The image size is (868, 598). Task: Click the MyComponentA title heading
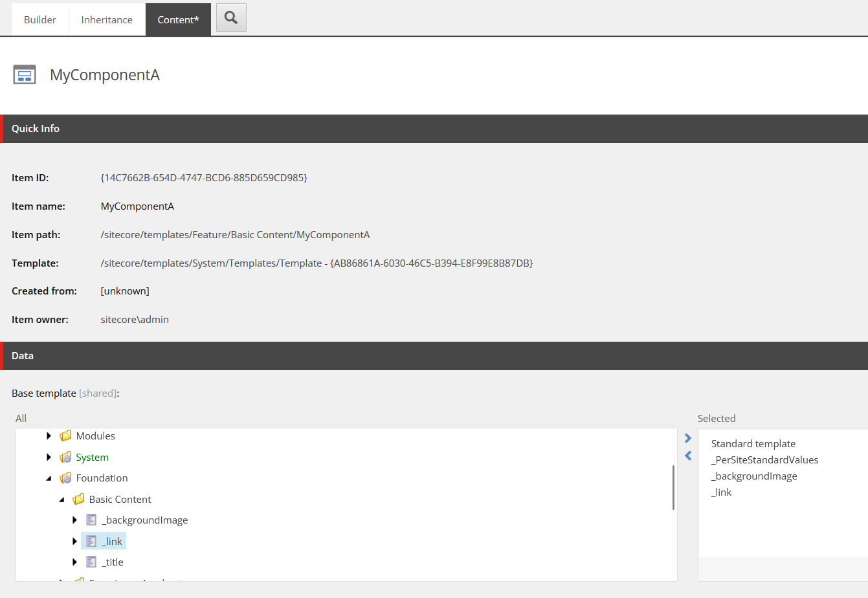click(x=105, y=75)
